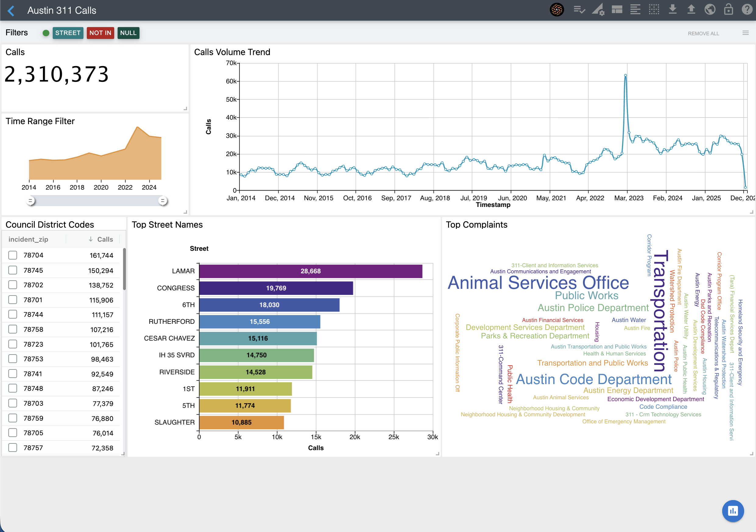This screenshot has width=756, height=532.
Task: Select the 78701 zip checkbox
Action: [13, 300]
